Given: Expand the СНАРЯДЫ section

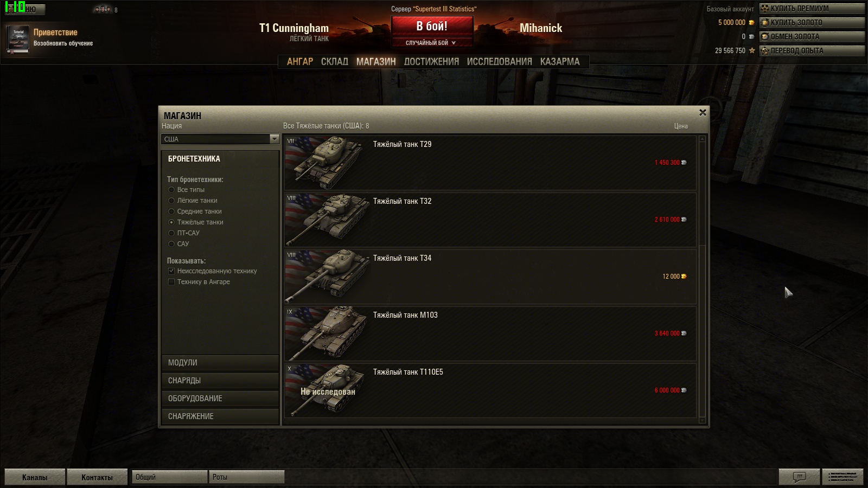Looking at the screenshot, I should click(220, 381).
